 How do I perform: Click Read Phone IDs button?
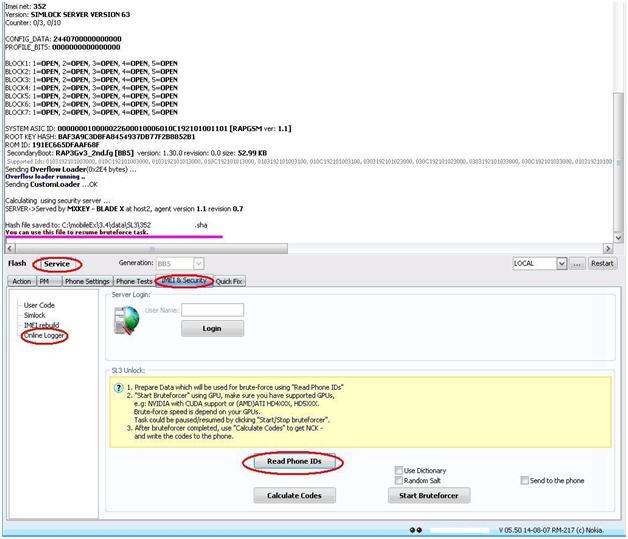[294, 461]
